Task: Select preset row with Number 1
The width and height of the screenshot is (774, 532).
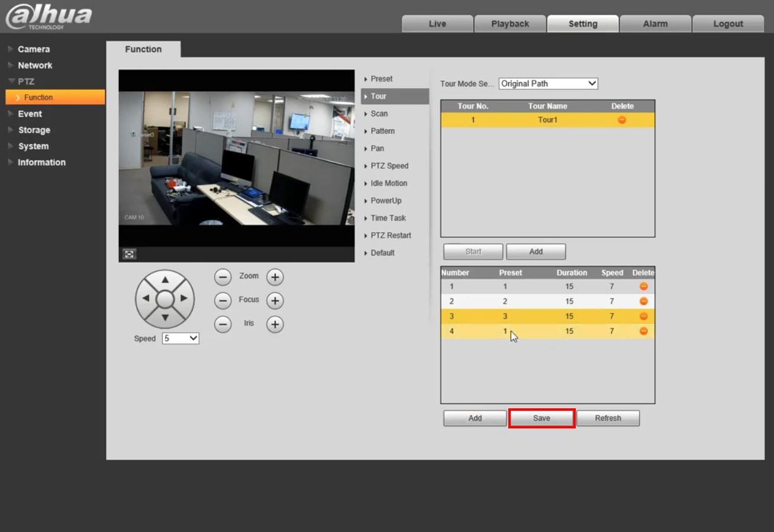Action: (x=548, y=286)
